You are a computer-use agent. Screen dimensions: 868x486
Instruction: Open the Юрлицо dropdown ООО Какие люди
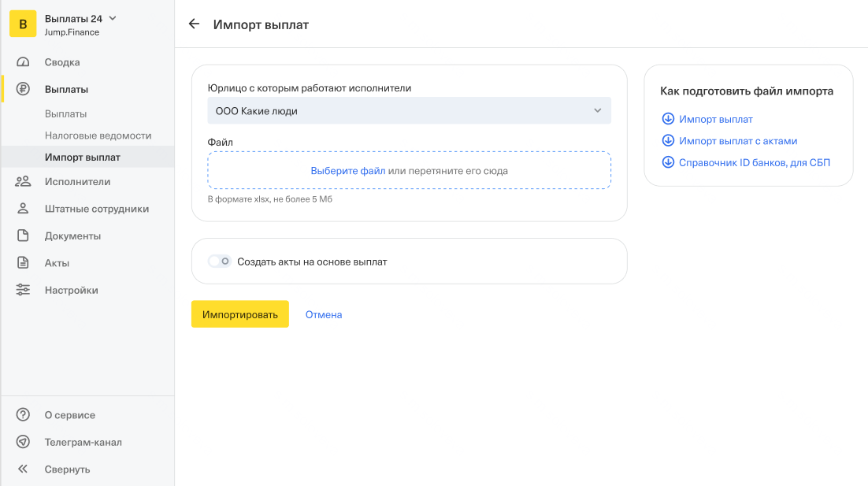pyautogui.click(x=409, y=111)
